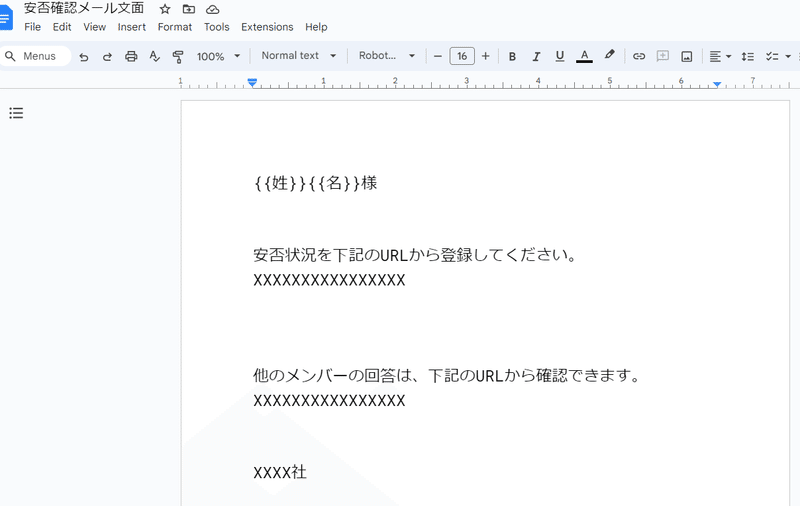Click the font size field showing 16

point(462,56)
